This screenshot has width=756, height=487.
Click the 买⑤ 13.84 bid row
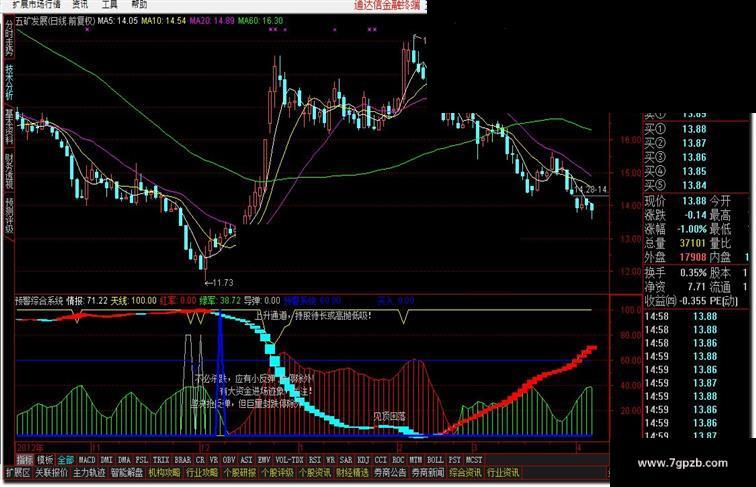[676, 185]
